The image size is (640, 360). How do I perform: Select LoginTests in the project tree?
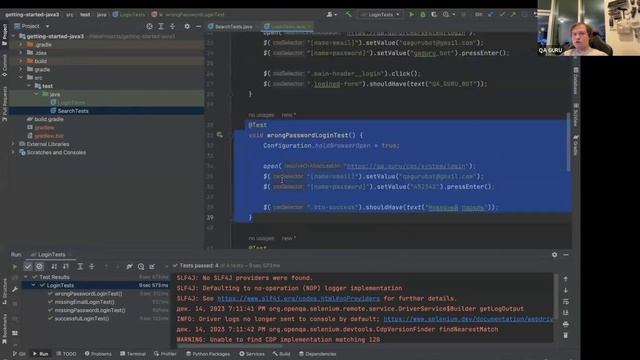tap(71, 102)
